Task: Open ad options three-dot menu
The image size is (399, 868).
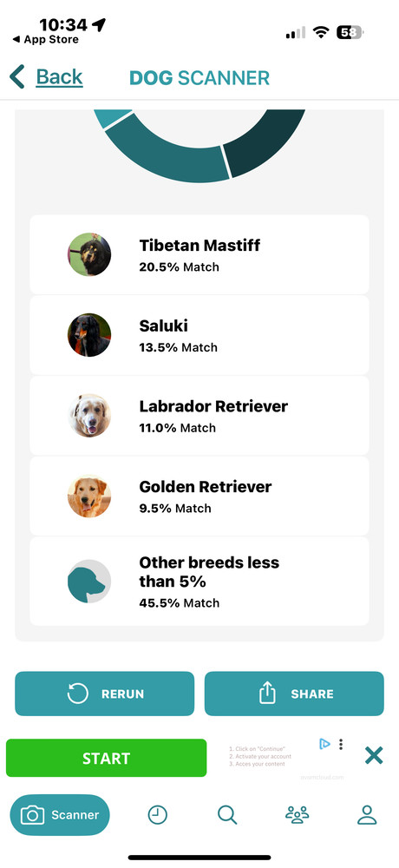Action: click(341, 744)
